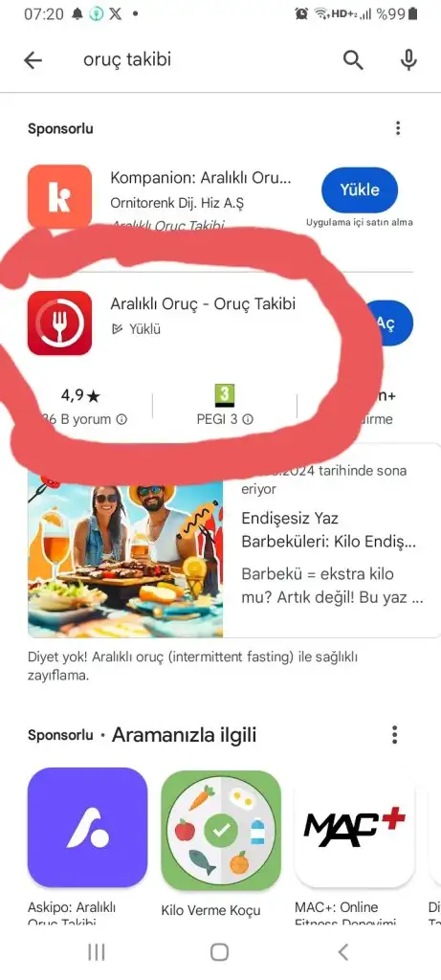Open the Sponsorlu three-dot menu
The width and height of the screenshot is (441, 980).
click(398, 128)
